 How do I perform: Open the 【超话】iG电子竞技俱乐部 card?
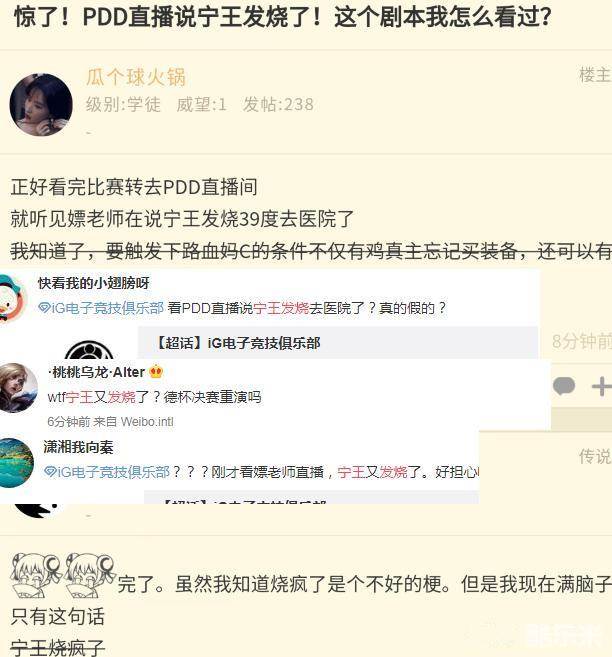point(338,343)
